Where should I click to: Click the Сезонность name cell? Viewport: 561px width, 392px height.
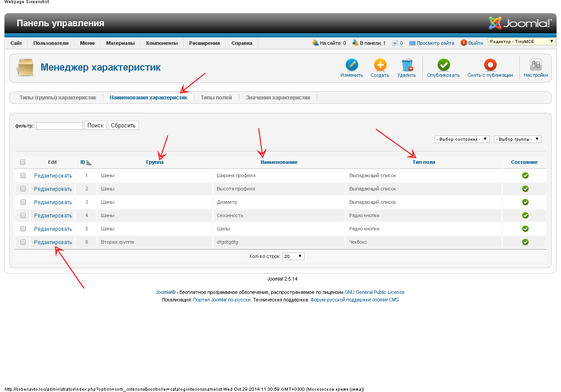pyautogui.click(x=280, y=215)
